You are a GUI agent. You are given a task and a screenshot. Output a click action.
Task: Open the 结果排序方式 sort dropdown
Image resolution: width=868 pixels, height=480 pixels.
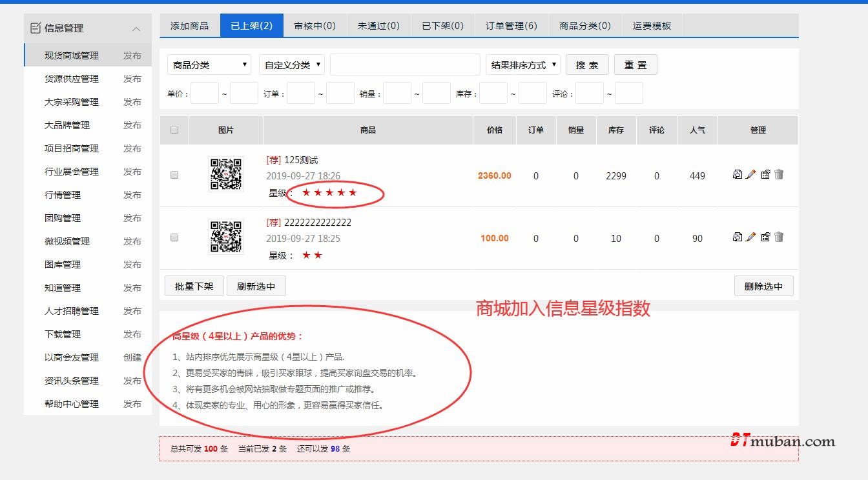tap(522, 65)
